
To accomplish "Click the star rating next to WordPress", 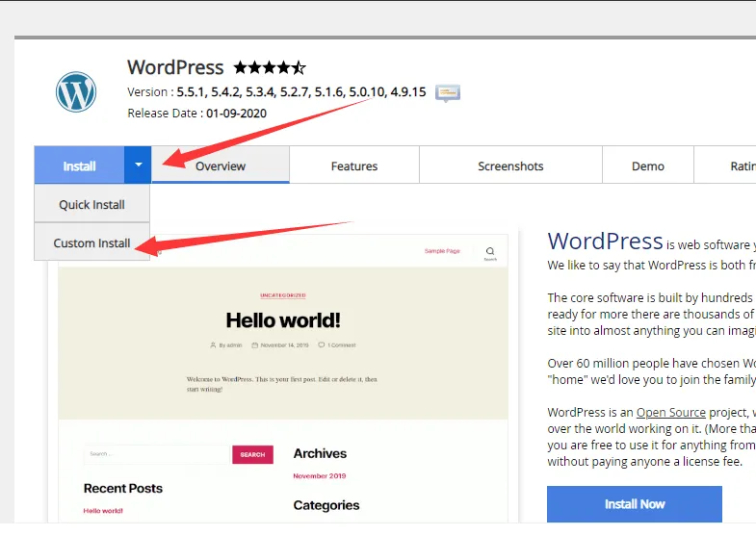I will pos(270,67).
